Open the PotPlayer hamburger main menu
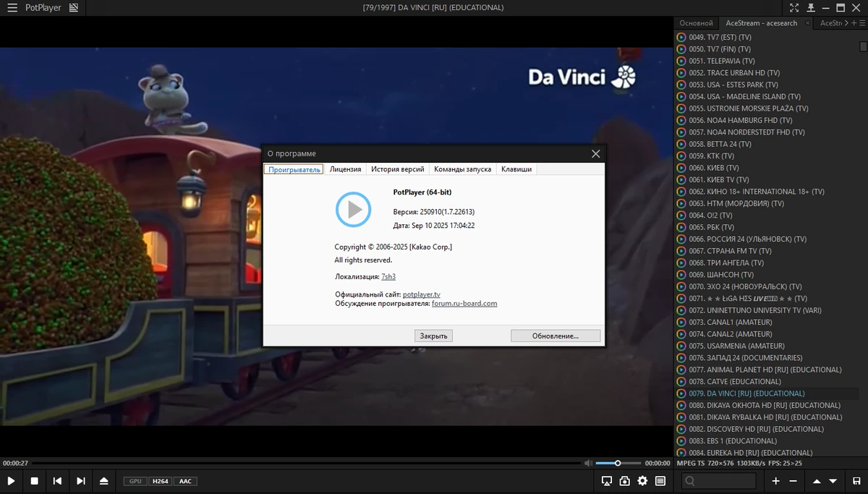 [x=12, y=8]
